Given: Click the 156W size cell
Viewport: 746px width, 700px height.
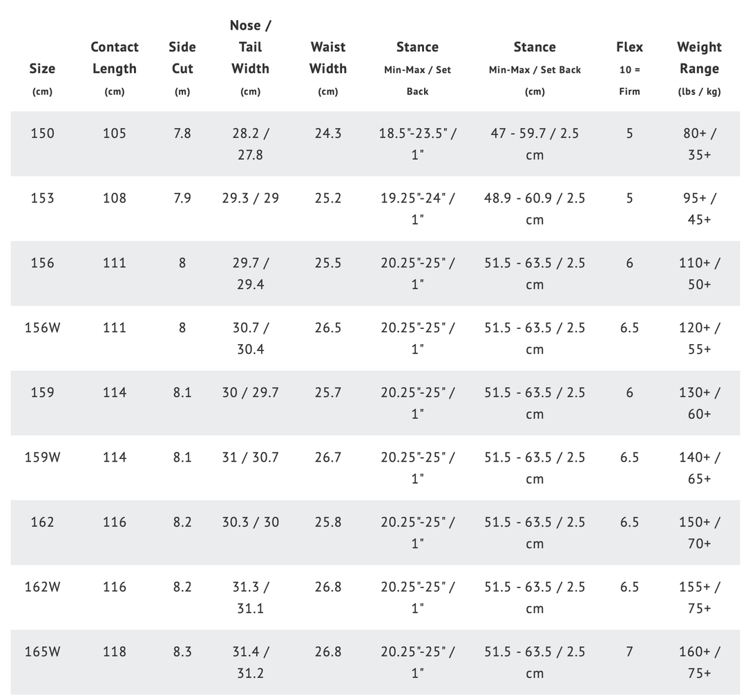Looking at the screenshot, I should click(42, 328).
